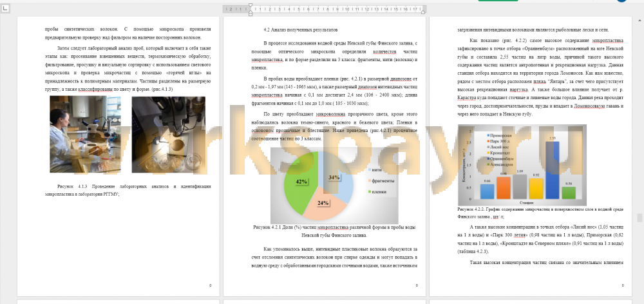The image size is (644, 304).
Task: Click caption 'Рисунок 4.2.1 Доли (%) частиц'
Action: tap(334, 231)
